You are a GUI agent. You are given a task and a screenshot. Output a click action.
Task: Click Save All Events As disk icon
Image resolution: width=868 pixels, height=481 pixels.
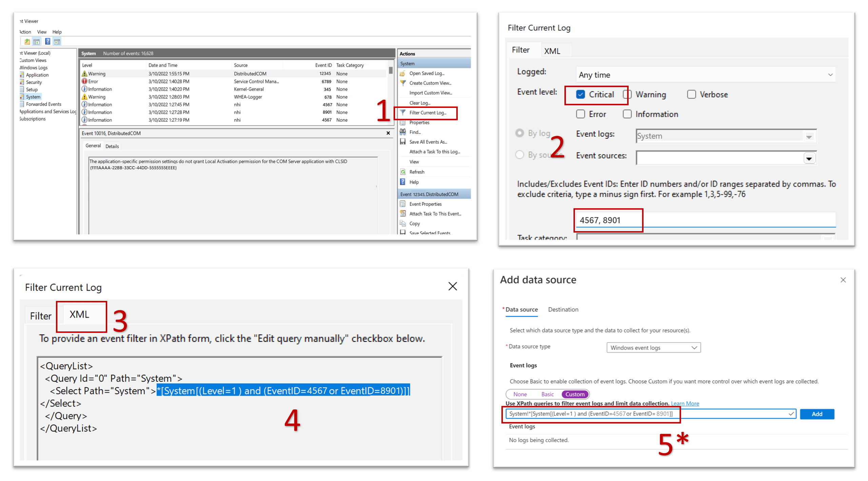pos(402,142)
